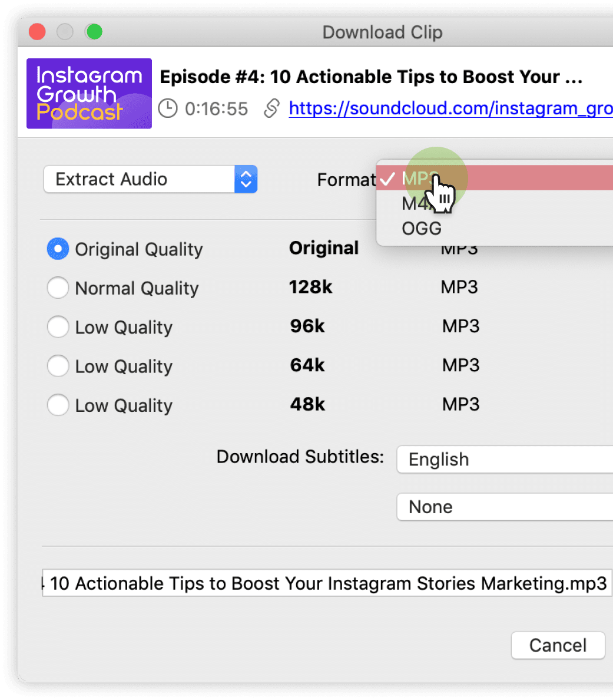
Task: Click the Download Subtitles label
Action: click(300, 457)
